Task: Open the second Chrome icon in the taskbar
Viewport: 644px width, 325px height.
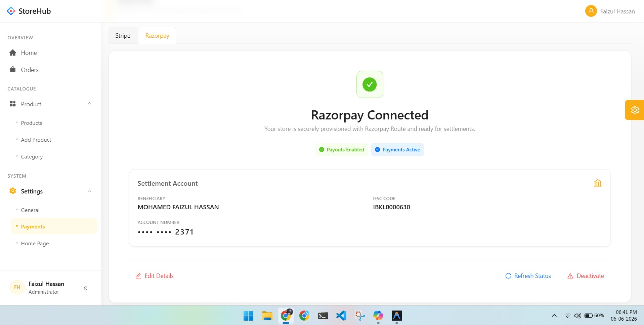Action: tap(304, 316)
